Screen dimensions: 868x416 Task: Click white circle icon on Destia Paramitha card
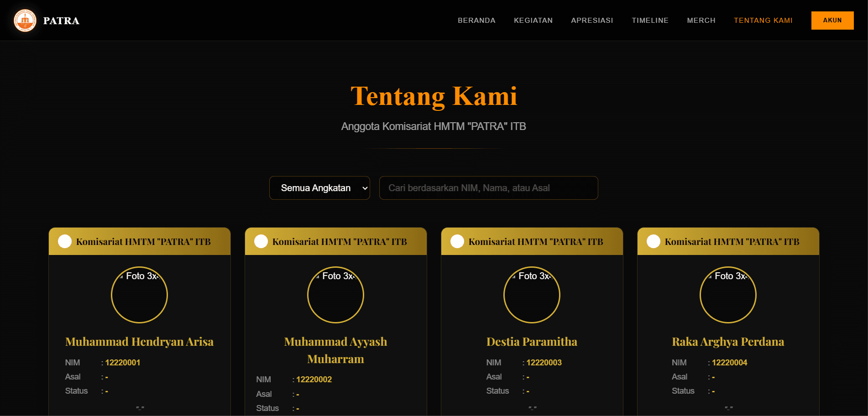[x=457, y=241]
